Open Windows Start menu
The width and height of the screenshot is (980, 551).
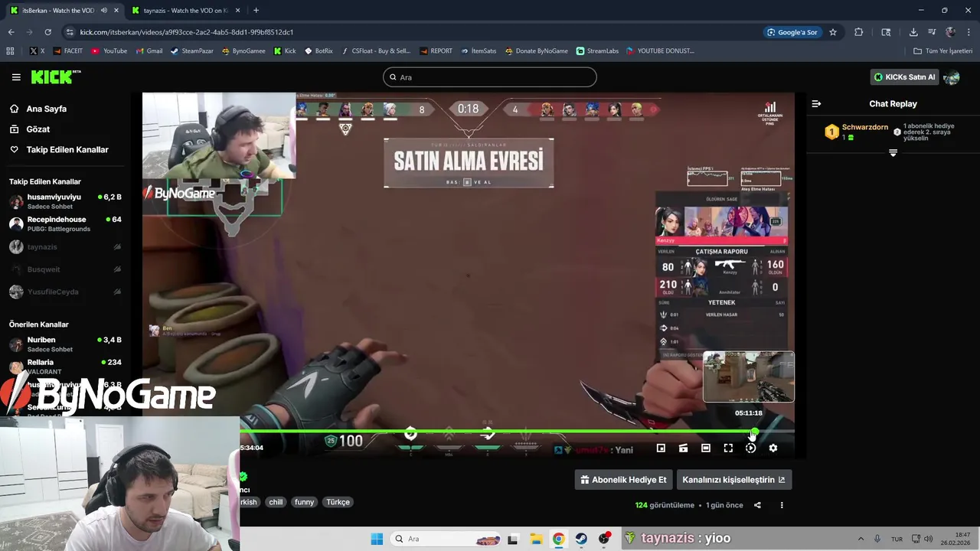tap(377, 539)
